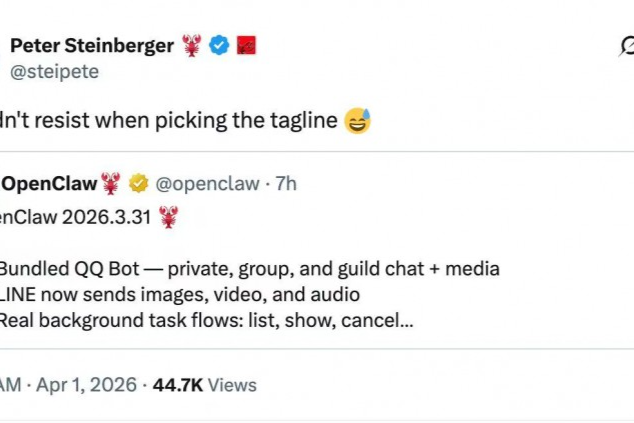Click the lobster emoji after Peter Steinberger's name
The height and width of the screenshot is (423, 634).
pos(192,46)
